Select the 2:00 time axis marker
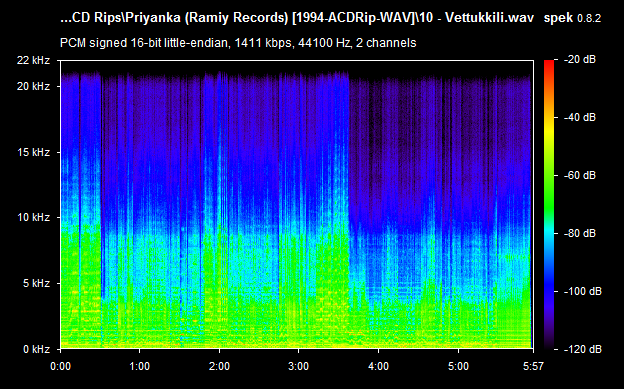This screenshot has height=389, width=624. point(219,366)
